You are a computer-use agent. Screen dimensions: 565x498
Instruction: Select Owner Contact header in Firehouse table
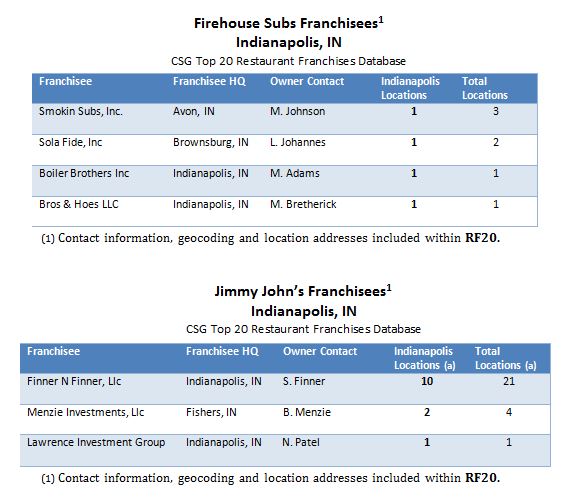(x=307, y=81)
